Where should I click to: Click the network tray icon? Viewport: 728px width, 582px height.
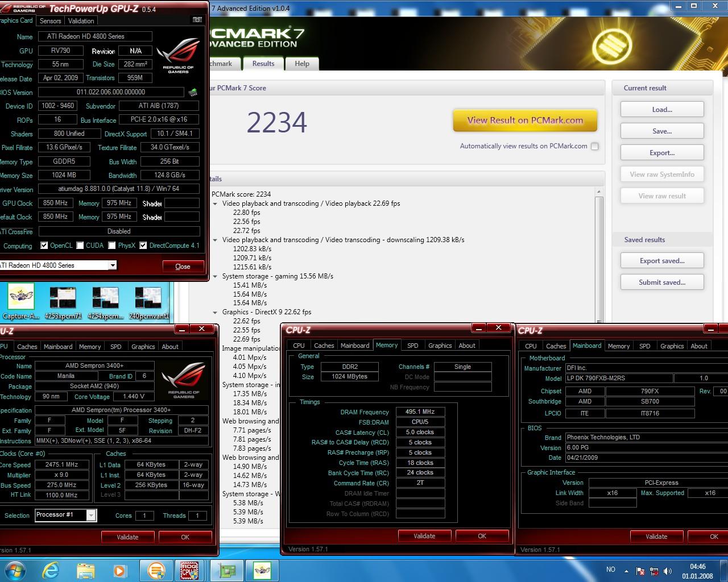pyautogui.click(x=654, y=571)
